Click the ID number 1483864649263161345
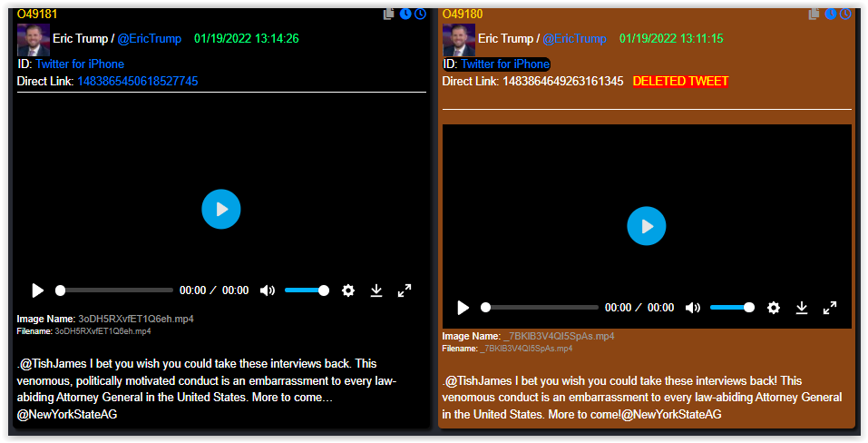The width and height of the screenshot is (868, 443). click(x=563, y=82)
